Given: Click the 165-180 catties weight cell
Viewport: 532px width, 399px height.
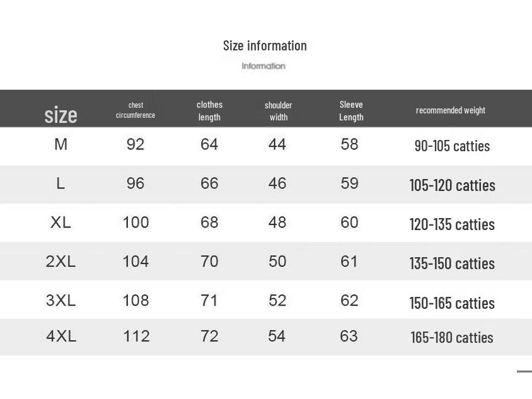Looking at the screenshot, I should pyautogui.click(x=452, y=337).
